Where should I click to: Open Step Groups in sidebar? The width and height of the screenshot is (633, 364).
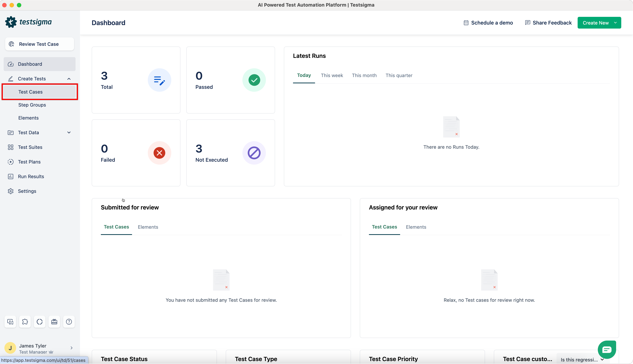(x=32, y=105)
